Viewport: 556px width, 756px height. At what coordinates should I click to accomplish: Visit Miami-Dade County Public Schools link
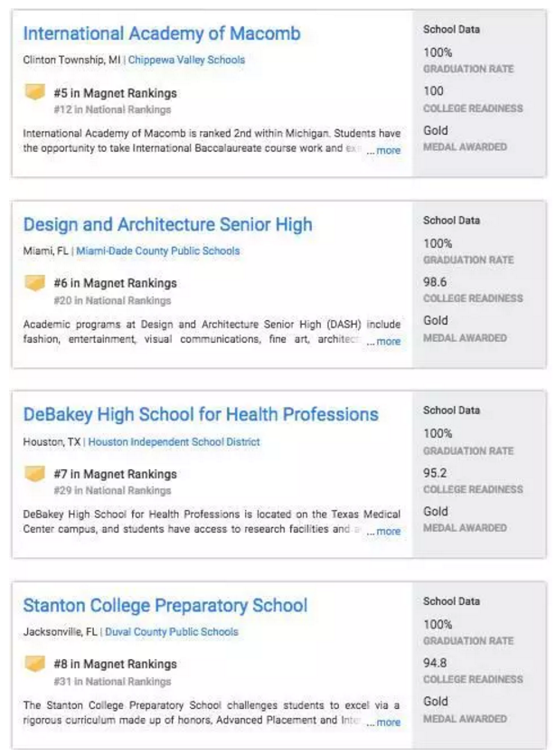click(158, 250)
